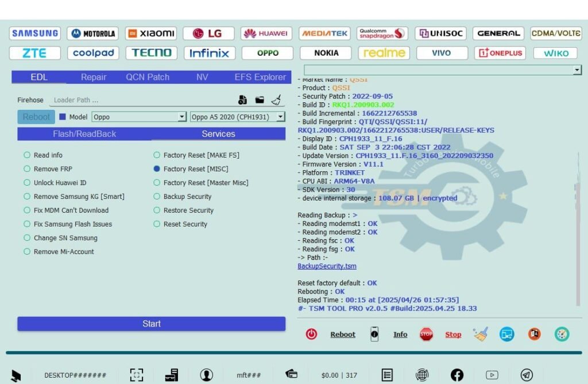The width and height of the screenshot is (588, 384).
Task: Toggle the Model checkbox
Action: tap(63, 117)
